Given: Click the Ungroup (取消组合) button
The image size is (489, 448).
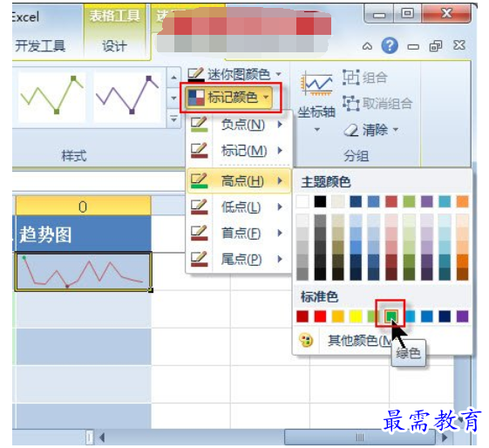Looking at the screenshot, I should coord(377,103).
